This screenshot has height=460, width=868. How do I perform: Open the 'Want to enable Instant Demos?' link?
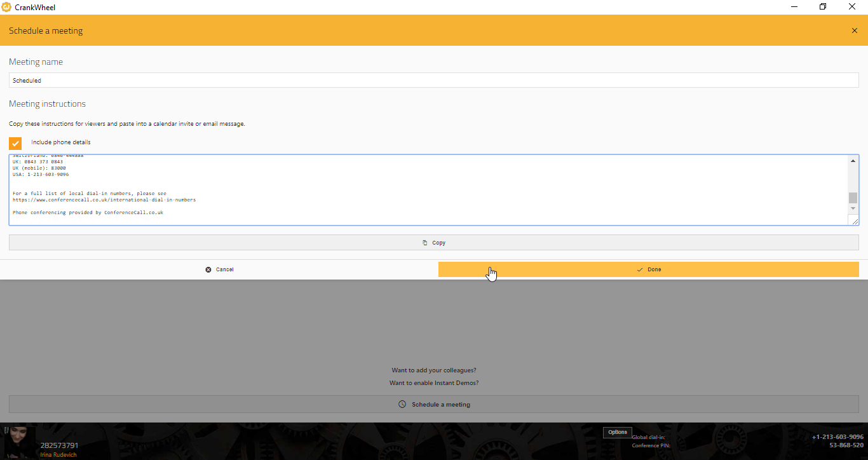[434, 383]
